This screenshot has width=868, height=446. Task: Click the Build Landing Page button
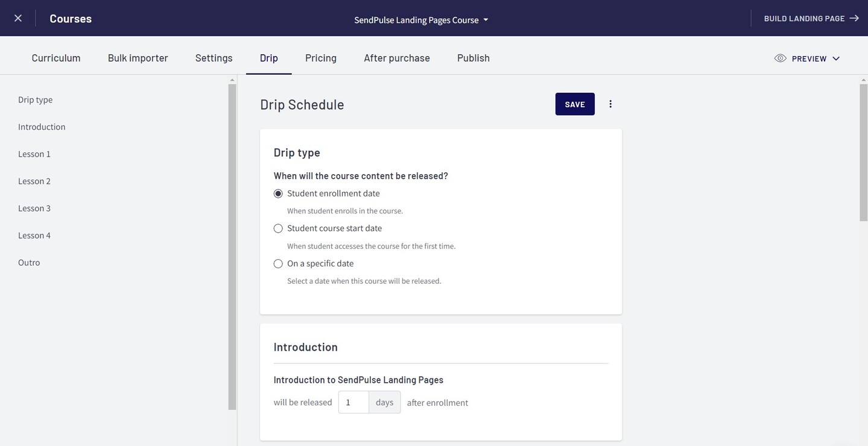point(811,18)
